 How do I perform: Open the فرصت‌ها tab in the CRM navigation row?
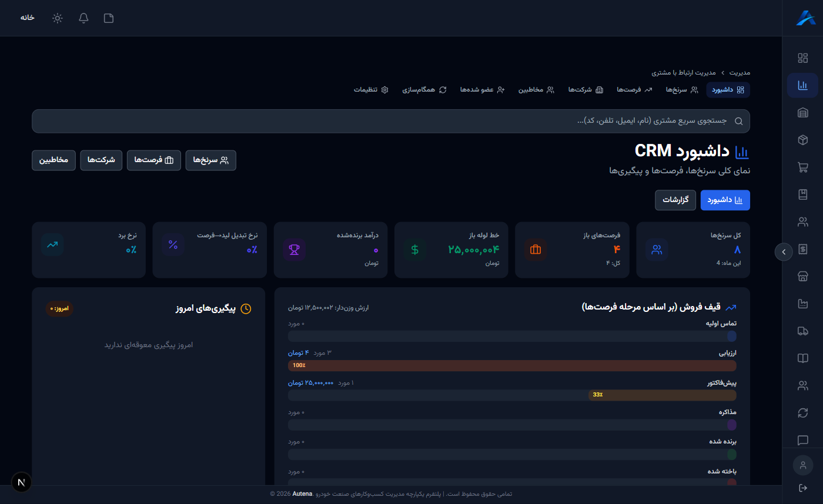click(x=635, y=90)
